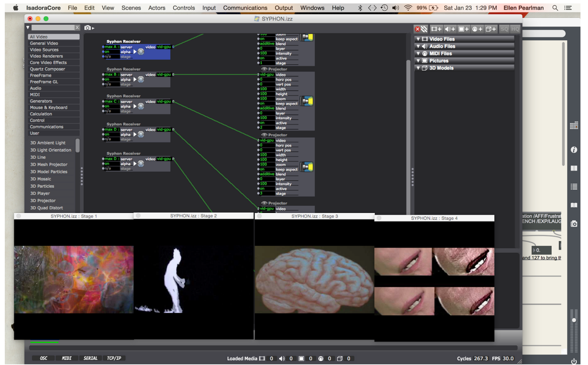This screenshot has width=588, height=365.
Task: Select the Quartz Composer actor category
Action: pyautogui.click(x=54, y=69)
